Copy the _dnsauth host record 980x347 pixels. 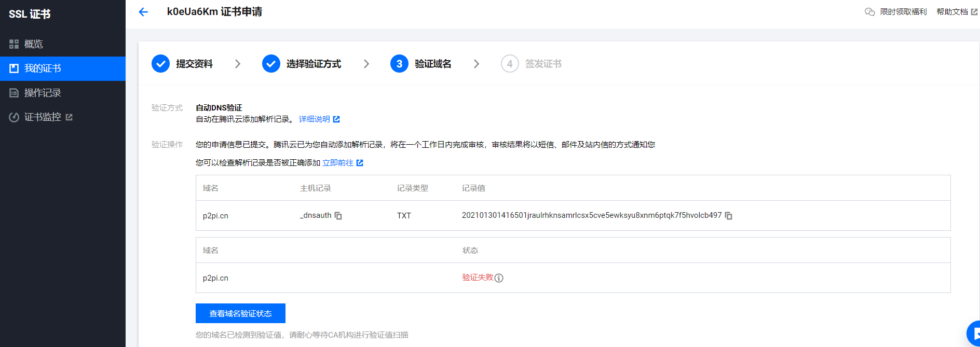338,216
